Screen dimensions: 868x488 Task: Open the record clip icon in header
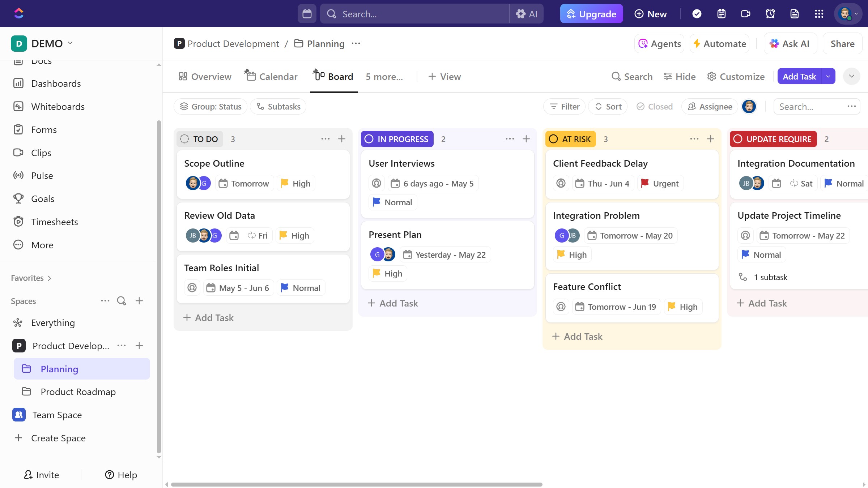[745, 14]
